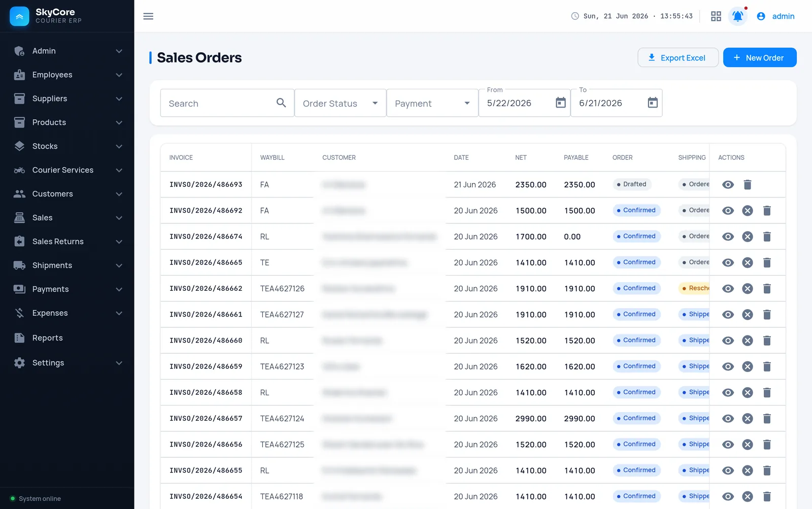View order INVSO/2026/486692 eye icon
The height and width of the screenshot is (509, 812).
[x=728, y=211]
